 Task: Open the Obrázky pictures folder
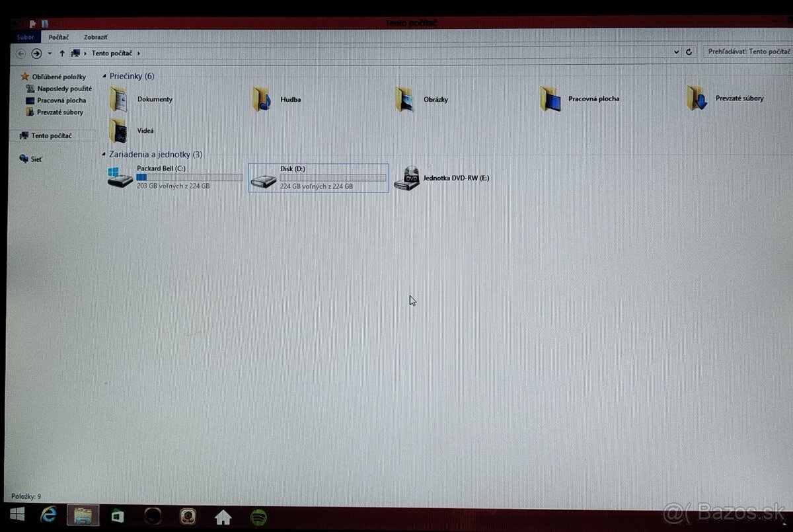point(422,99)
